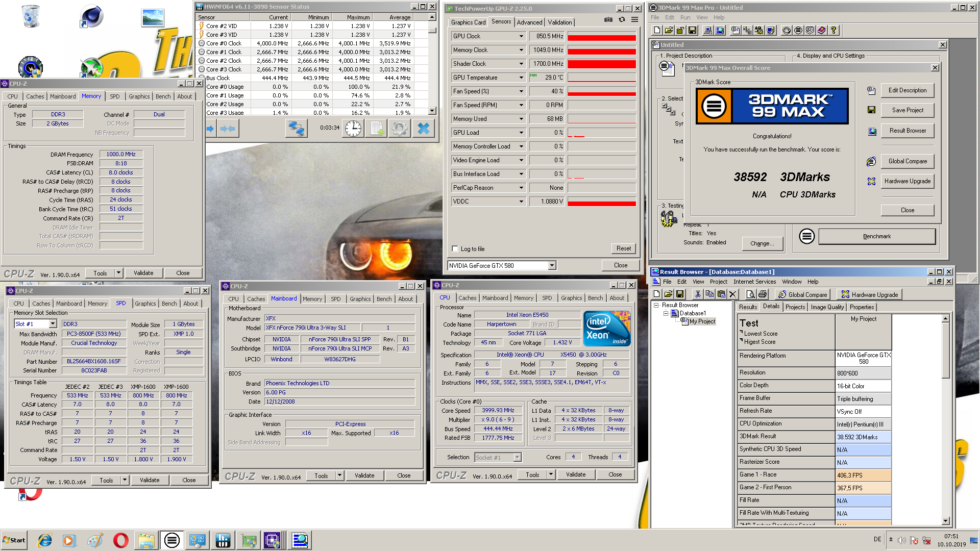Screen dimensions: 980x551
Task: Click the Benchmark button in 3DMark
Action: tap(877, 237)
